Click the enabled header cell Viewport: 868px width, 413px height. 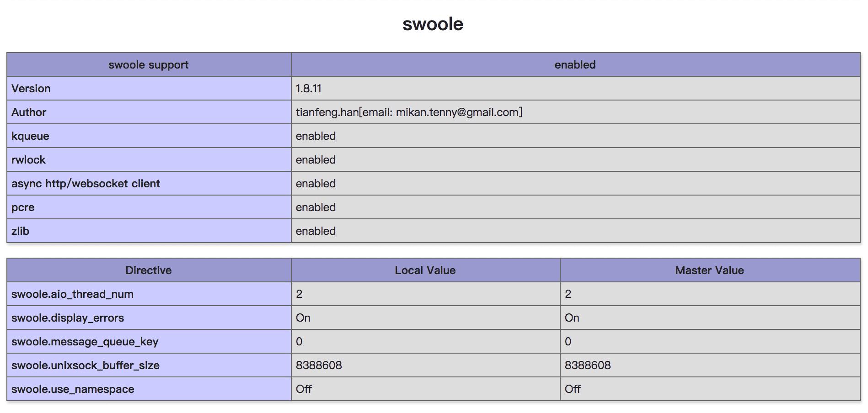pos(575,65)
